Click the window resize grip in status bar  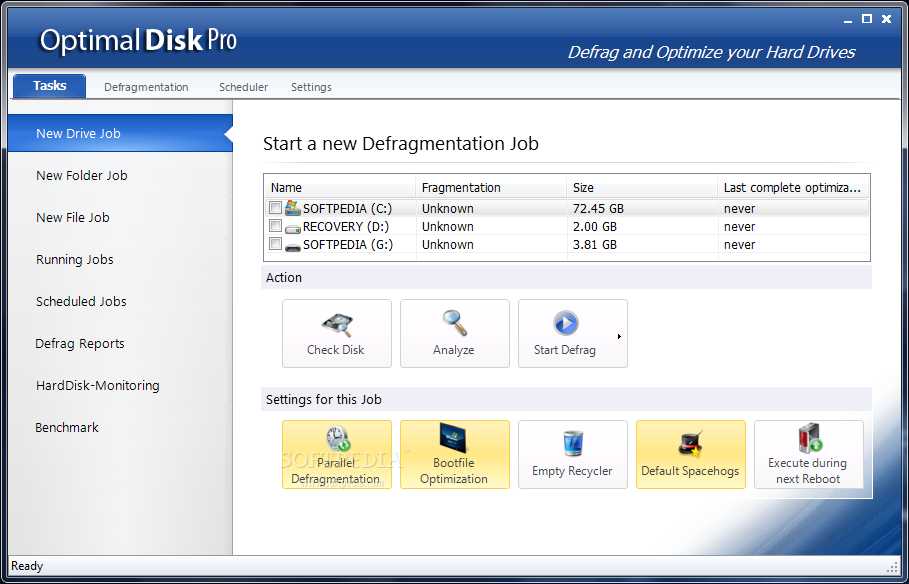coord(892,567)
